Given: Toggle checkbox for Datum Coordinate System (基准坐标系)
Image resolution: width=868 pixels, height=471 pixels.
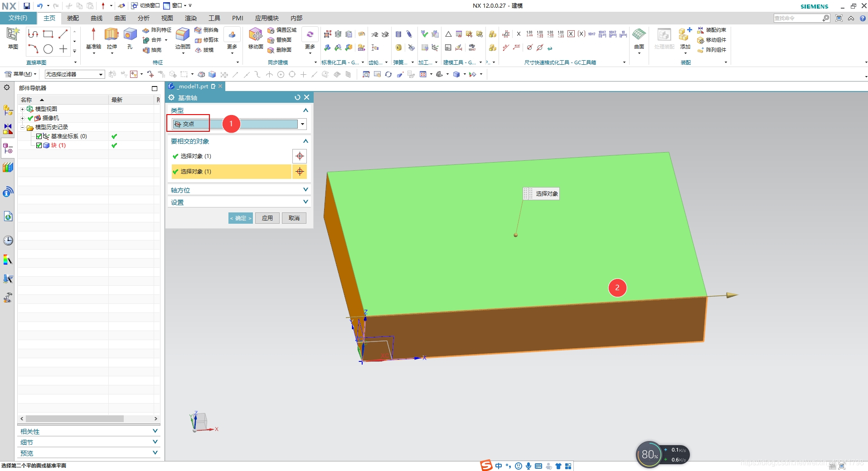Looking at the screenshot, I should coord(39,136).
